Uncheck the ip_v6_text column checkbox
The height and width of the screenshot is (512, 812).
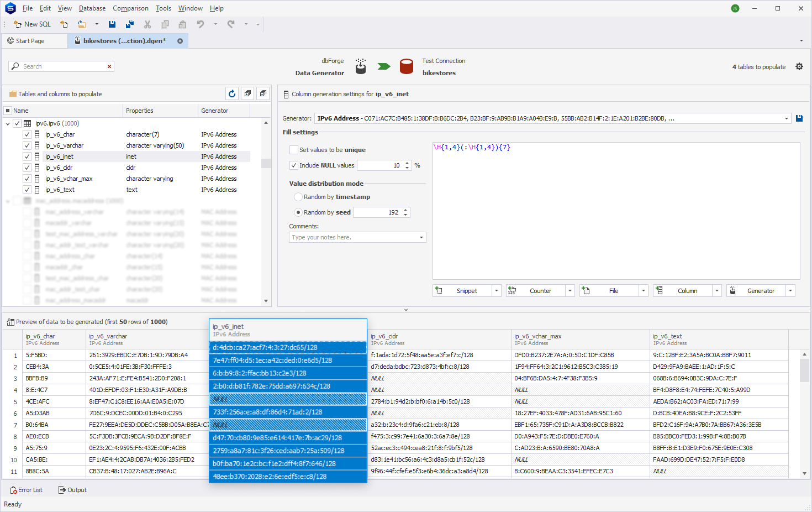tap(27, 190)
